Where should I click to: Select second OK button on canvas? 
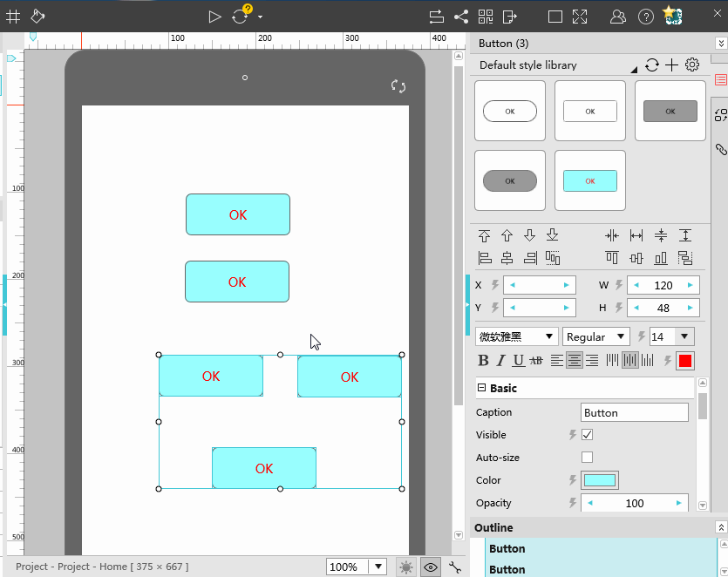(237, 282)
